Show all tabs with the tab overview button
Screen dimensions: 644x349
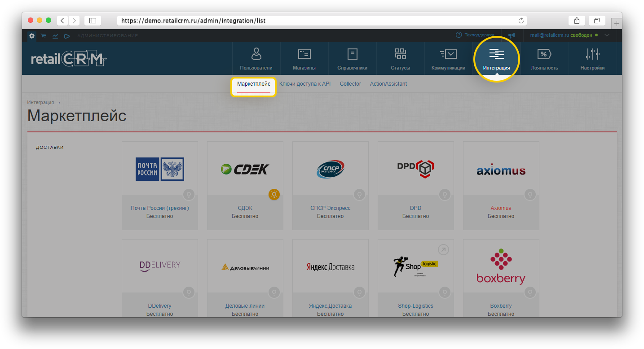pyautogui.click(x=597, y=21)
